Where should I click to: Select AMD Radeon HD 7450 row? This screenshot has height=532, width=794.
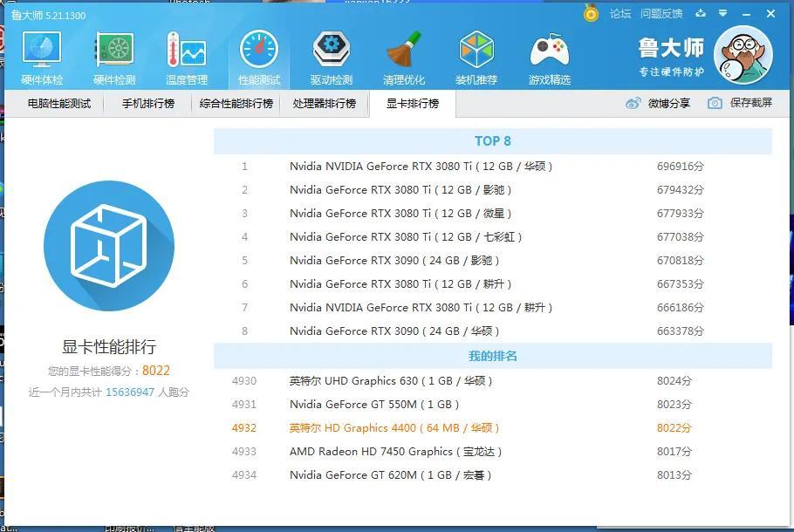coord(493,452)
